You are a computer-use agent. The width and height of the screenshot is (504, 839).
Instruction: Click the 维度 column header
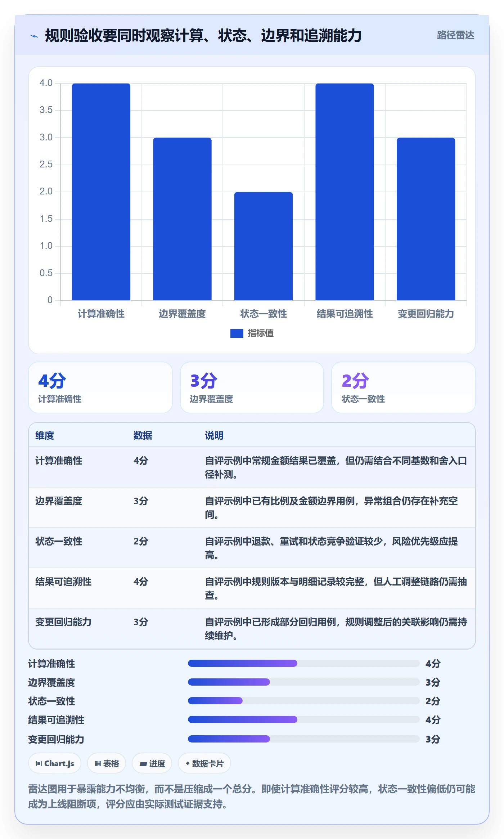tap(45, 435)
